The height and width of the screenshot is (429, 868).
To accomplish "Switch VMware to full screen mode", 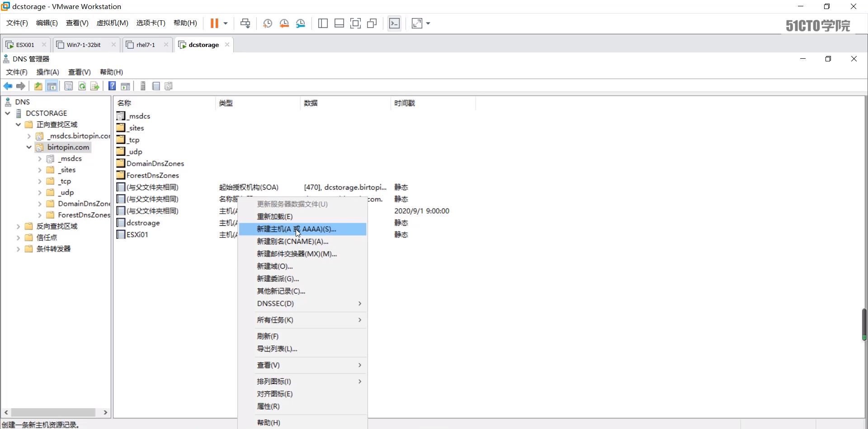I will coord(356,23).
